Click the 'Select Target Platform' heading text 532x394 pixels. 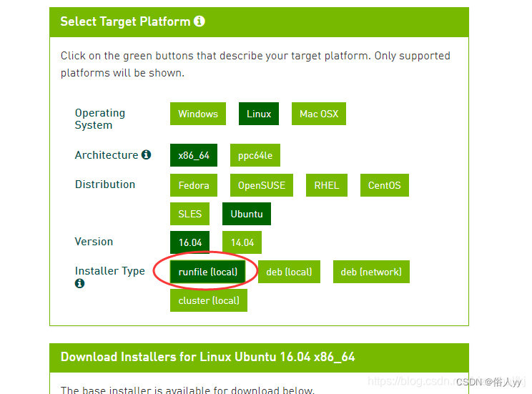[x=125, y=21]
